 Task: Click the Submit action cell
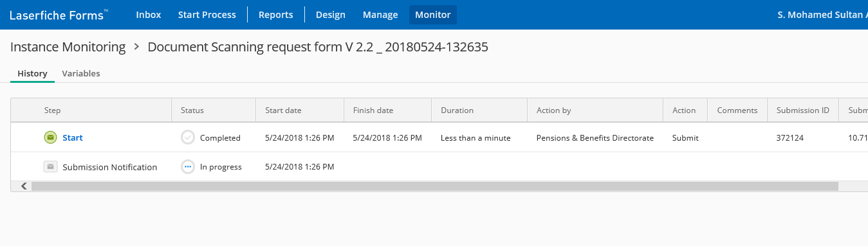point(685,138)
